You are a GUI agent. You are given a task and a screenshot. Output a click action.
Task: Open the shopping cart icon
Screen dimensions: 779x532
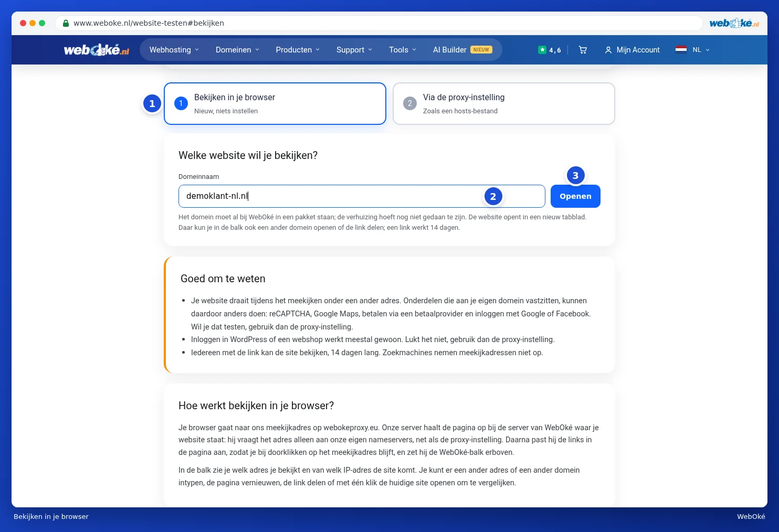point(583,50)
